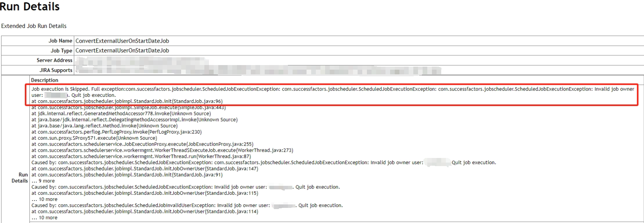
Task: Click the "JIRA Supports" row label
Action: (x=56, y=70)
